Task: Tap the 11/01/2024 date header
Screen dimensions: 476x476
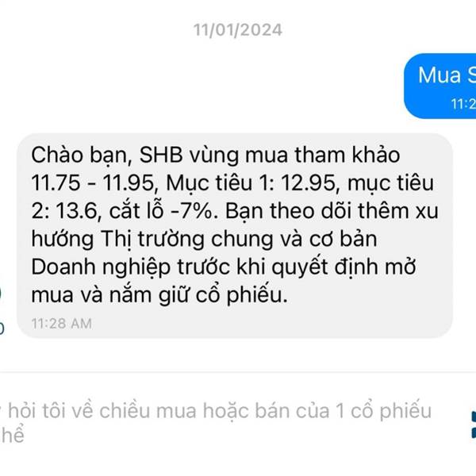Action: tap(238, 30)
